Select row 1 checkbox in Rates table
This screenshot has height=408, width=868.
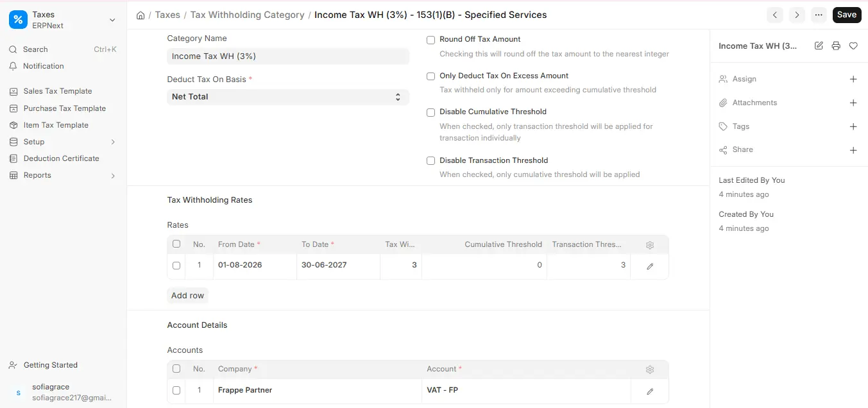point(176,265)
